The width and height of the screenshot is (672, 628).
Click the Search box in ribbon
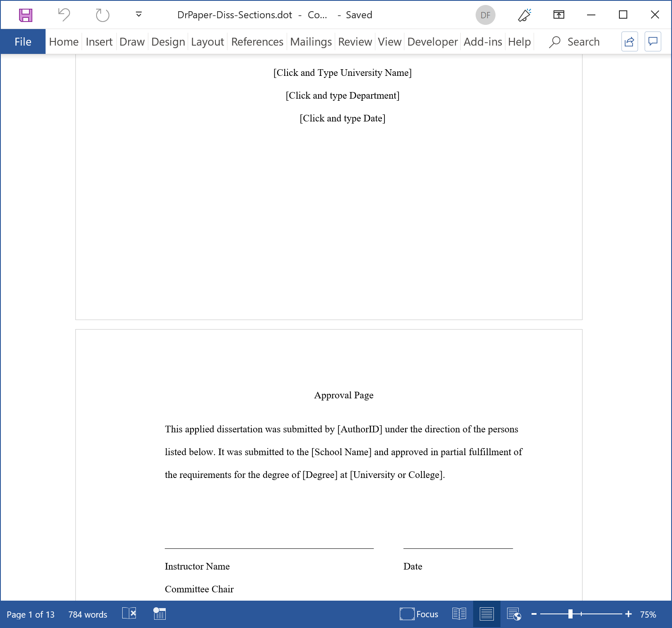click(575, 42)
